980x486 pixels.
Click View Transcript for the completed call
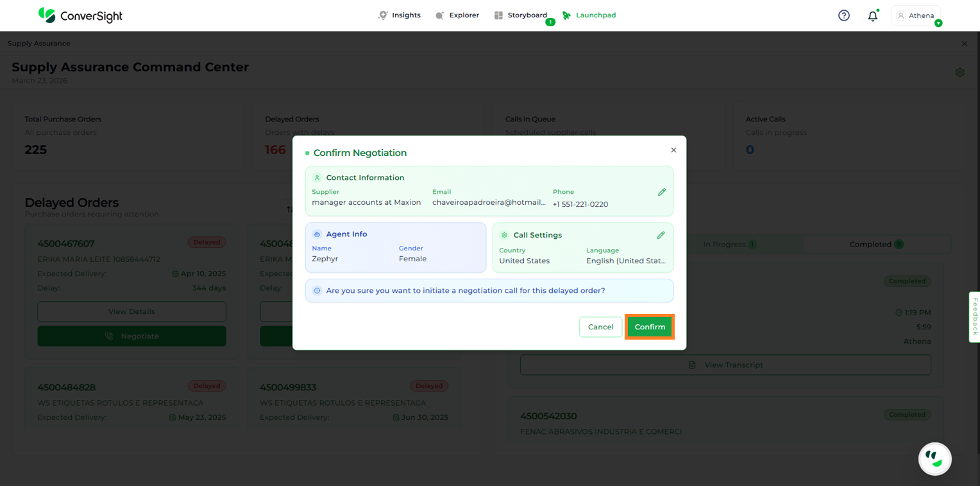[725, 365]
